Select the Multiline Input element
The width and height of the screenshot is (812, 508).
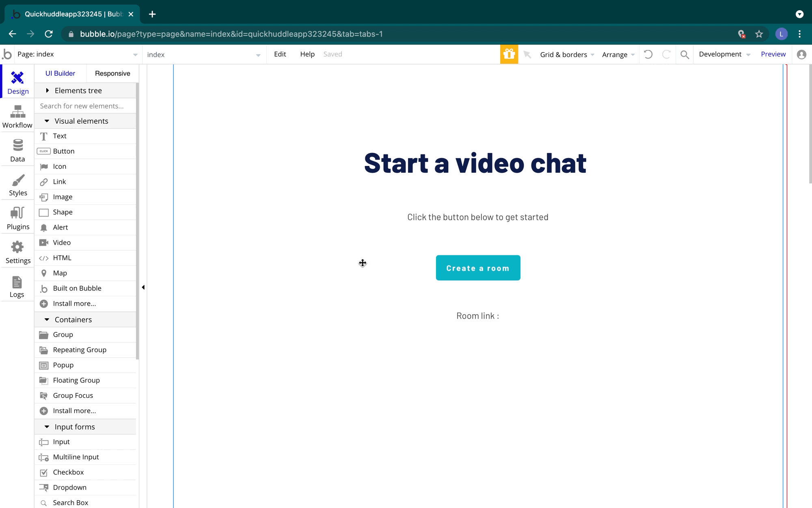85,457
